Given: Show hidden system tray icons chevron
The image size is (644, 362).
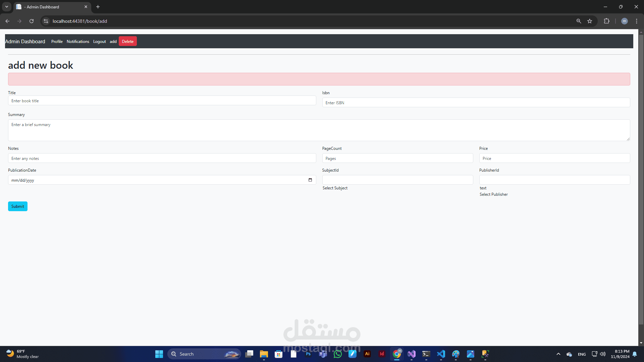Looking at the screenshot, I should point(558,354).
